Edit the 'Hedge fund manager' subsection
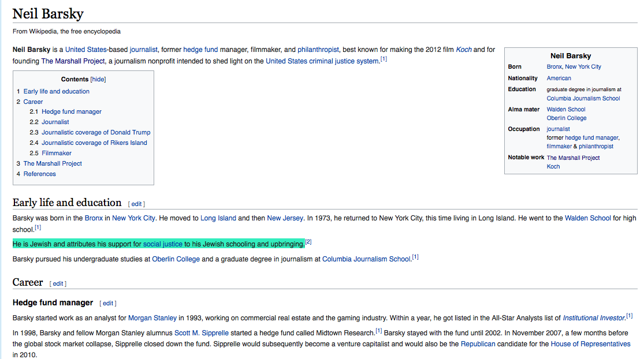Viewport: 644px width, 359px height. [x=107, y=303]
